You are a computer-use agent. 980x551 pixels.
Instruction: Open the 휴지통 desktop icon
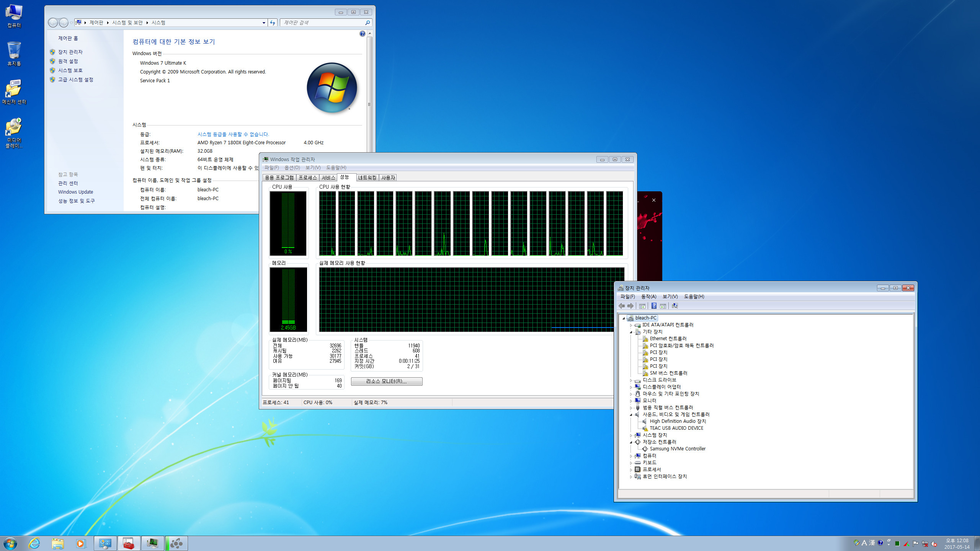coord(14,54)
